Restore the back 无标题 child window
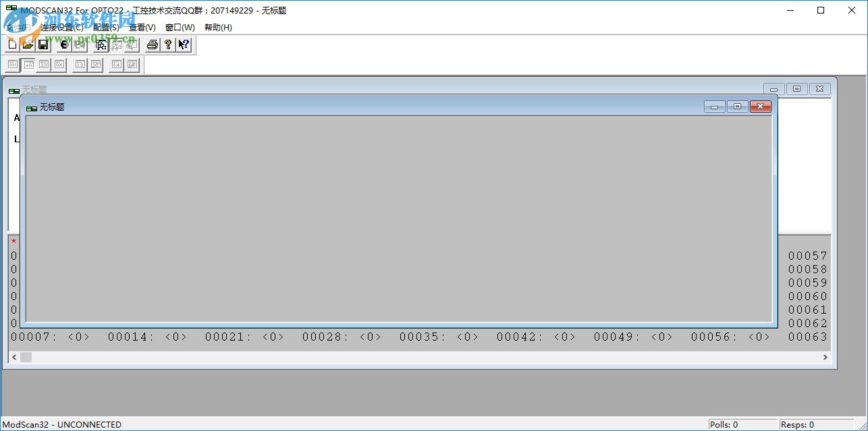This screenshot has width=868, height=431. (797, 89)
